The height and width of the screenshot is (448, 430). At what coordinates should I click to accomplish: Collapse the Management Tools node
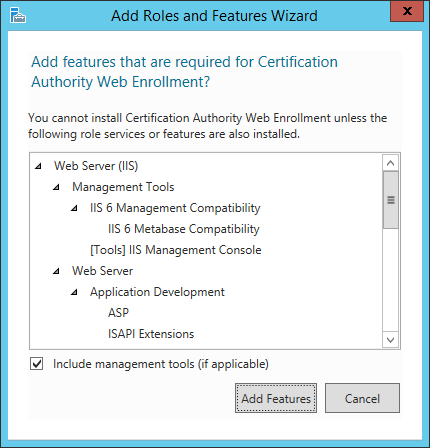(x=57, y=187)
